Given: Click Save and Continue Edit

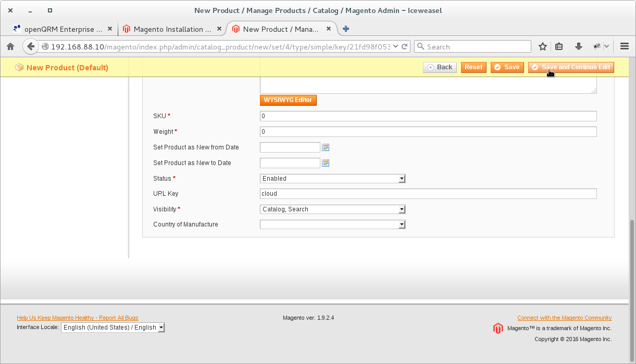Looking at the screenshot, I should coord(571,67).
